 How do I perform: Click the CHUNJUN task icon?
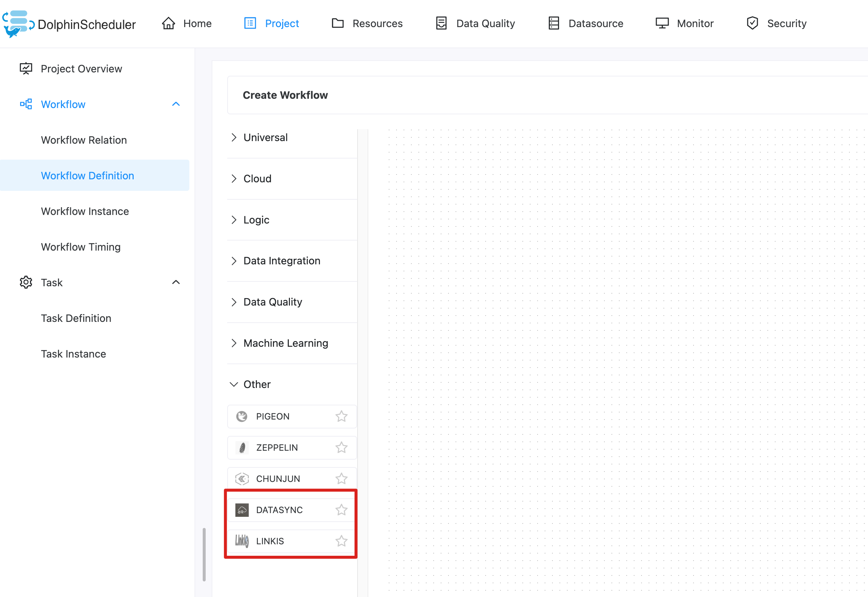242,479
